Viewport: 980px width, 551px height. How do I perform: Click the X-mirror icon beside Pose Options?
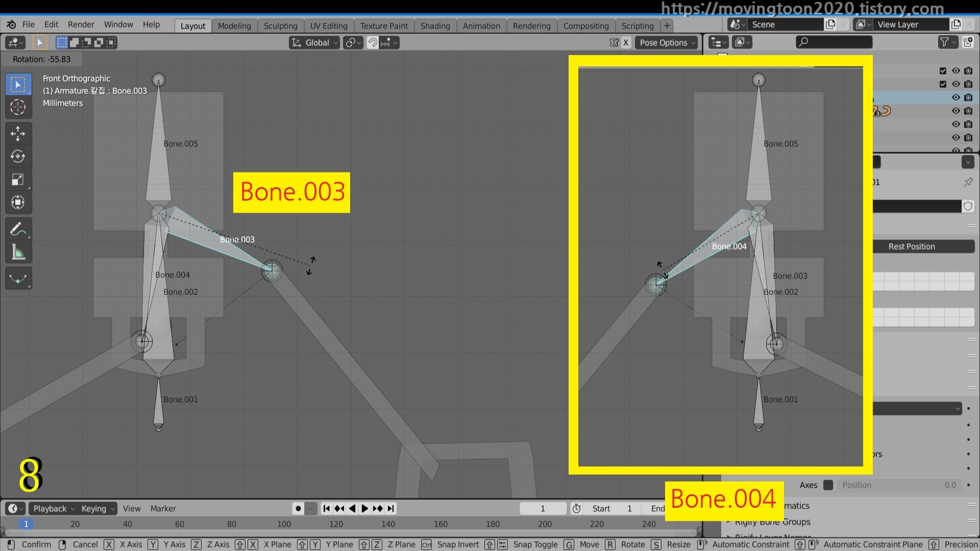point(614,43)
